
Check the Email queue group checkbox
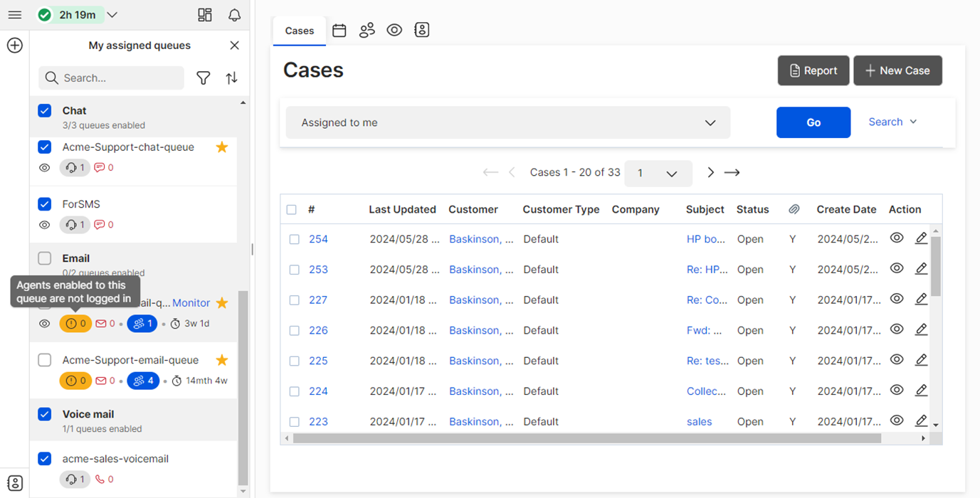pyautogui.click(x=44, y=258)
